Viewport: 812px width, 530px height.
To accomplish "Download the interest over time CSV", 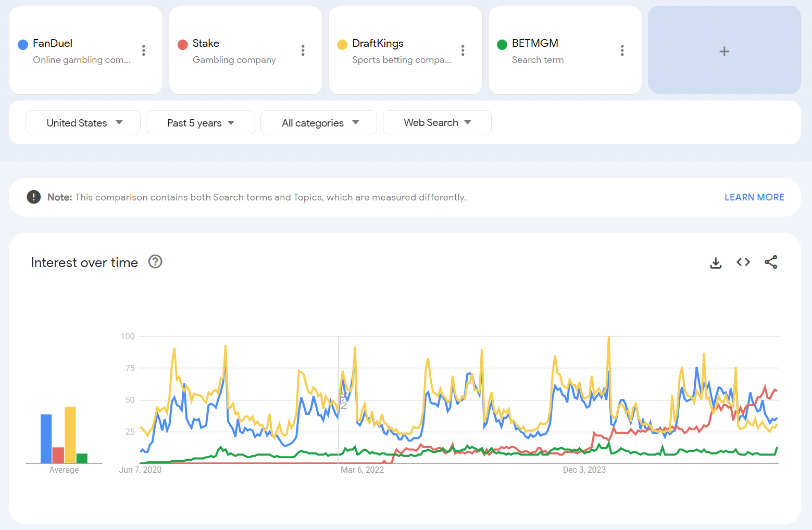I will 716,262.
